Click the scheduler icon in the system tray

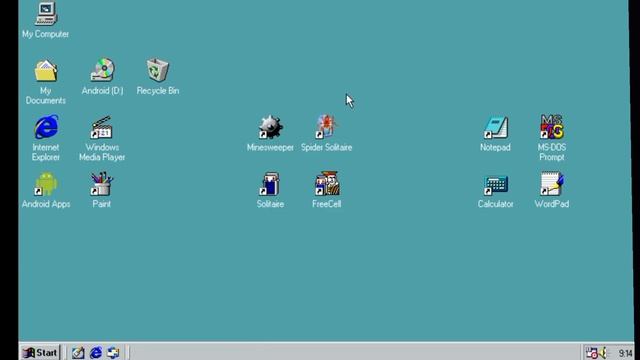591,353
